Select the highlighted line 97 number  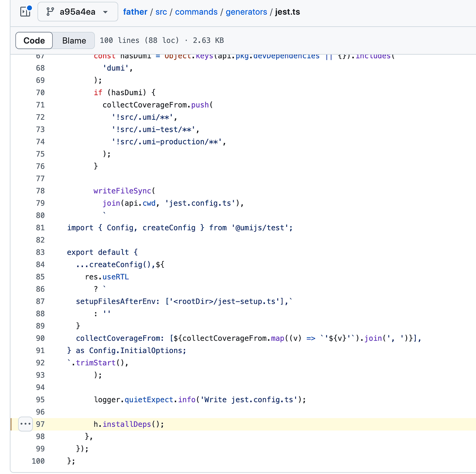(x=40, y=424)
